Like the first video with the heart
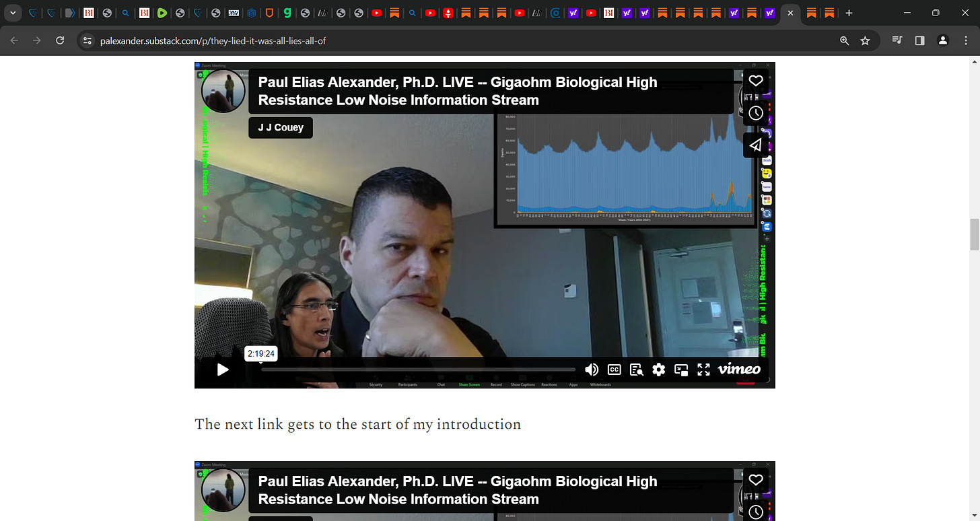Viewport: 980px width, 521px height. point(756,81)
